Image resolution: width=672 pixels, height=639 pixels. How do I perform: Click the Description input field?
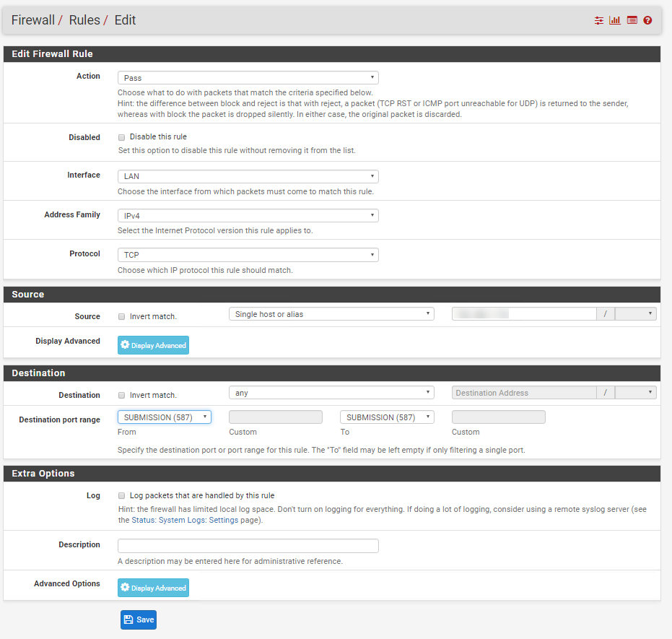[248, 545]
